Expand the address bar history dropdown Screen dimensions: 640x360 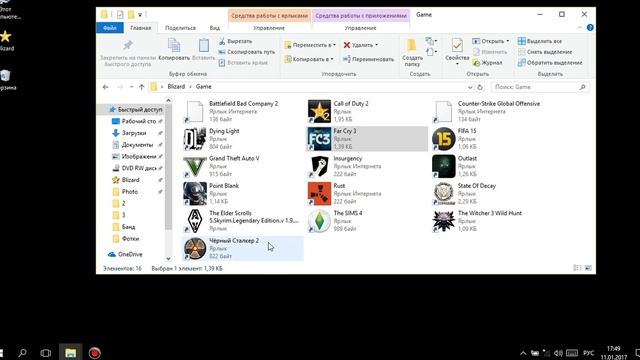click(x=470, y=87)
